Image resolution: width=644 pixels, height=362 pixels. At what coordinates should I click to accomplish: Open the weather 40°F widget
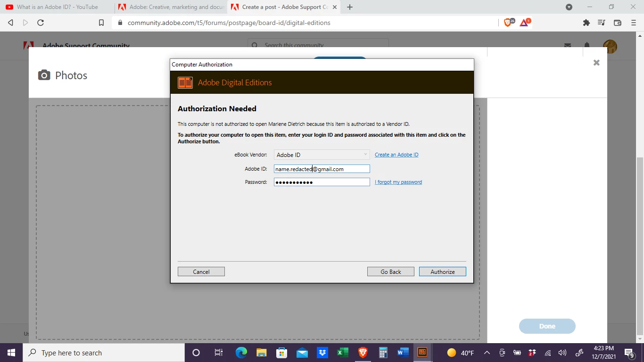click(461, 353)
